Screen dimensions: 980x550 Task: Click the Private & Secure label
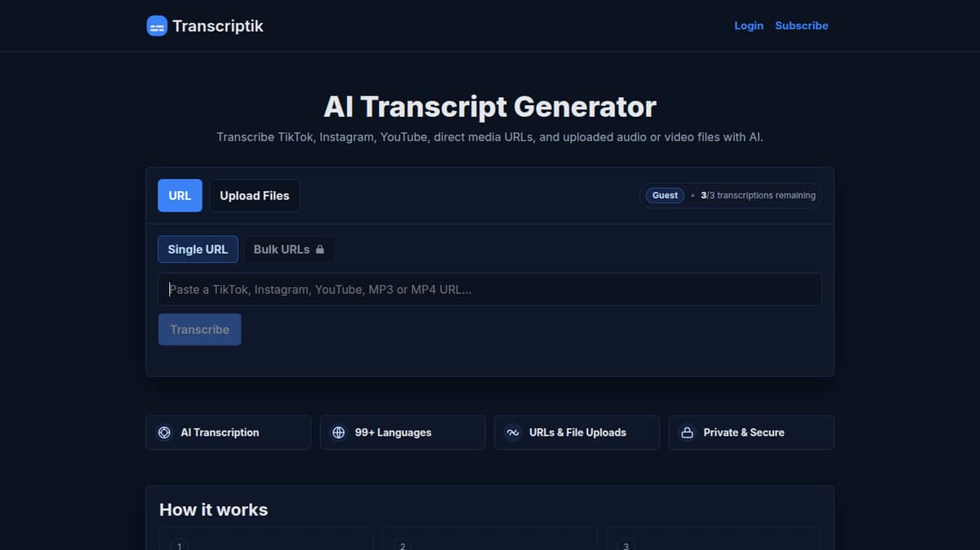[744, 432]
